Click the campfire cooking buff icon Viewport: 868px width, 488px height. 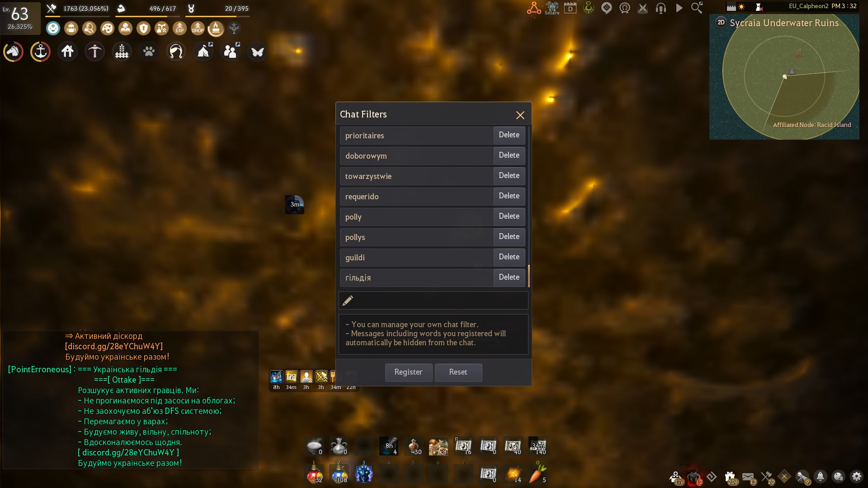[216, 28]
